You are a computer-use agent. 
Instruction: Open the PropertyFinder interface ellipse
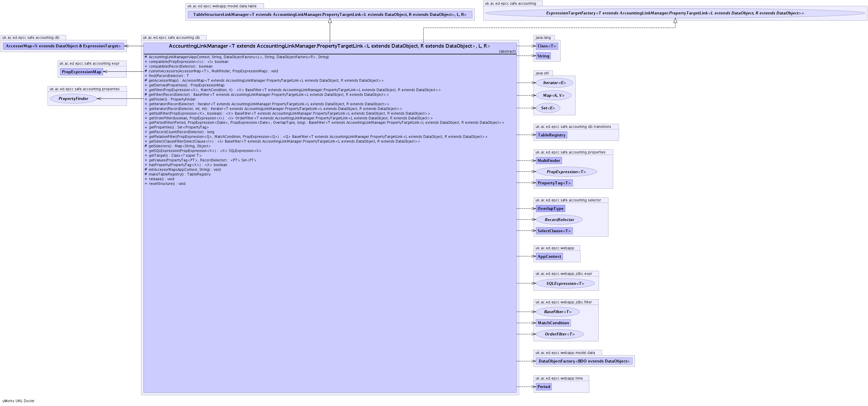[x=73, y=99]
